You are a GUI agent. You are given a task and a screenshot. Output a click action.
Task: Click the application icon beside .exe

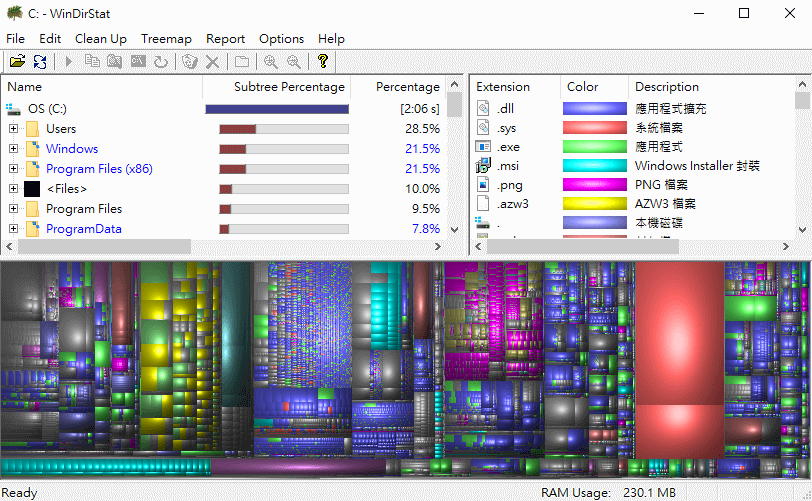[483, 147]
